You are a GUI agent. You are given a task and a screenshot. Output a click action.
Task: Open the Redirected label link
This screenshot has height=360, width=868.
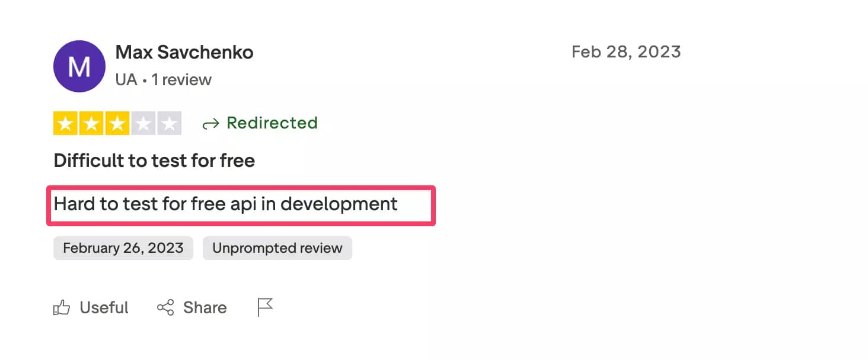(272, 123)
